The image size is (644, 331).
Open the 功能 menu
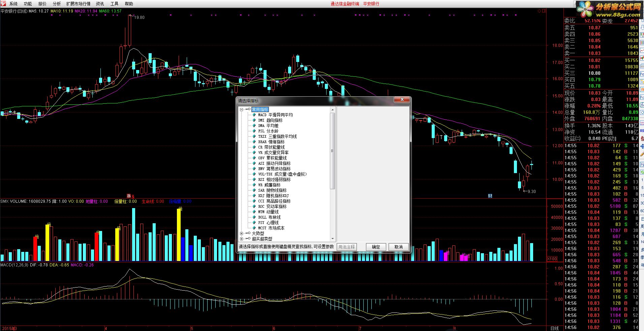point(28,4)
